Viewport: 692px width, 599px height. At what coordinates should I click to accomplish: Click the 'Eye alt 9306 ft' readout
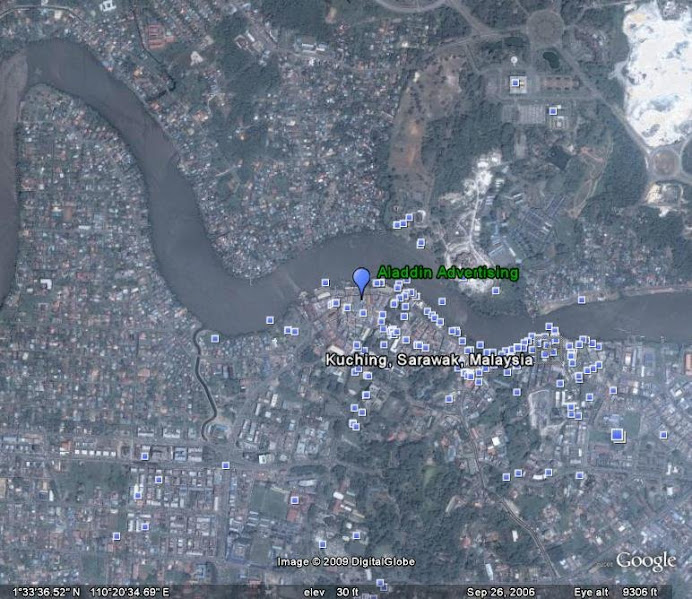615,592
